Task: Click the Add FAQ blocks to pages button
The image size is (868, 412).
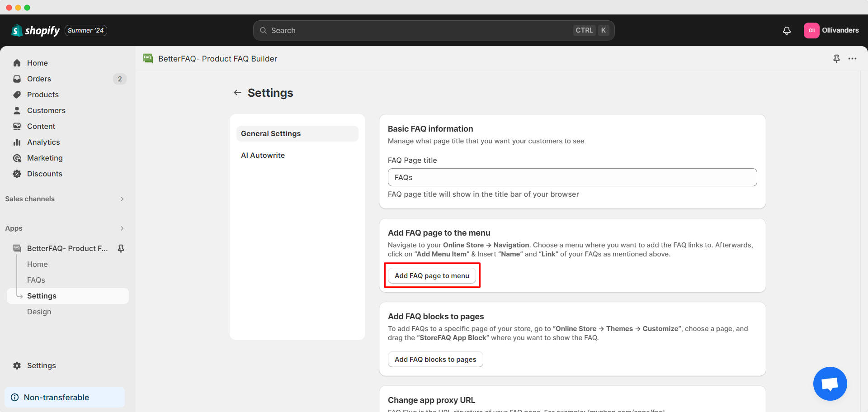Action: pyautogui.click(x=435, y=359)
